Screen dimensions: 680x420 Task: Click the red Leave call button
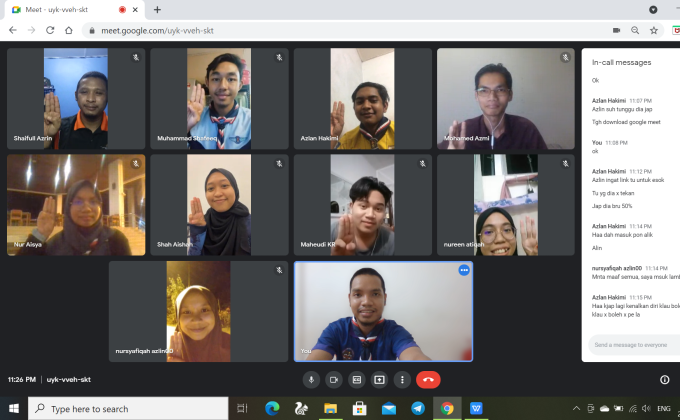pos(428,380)
